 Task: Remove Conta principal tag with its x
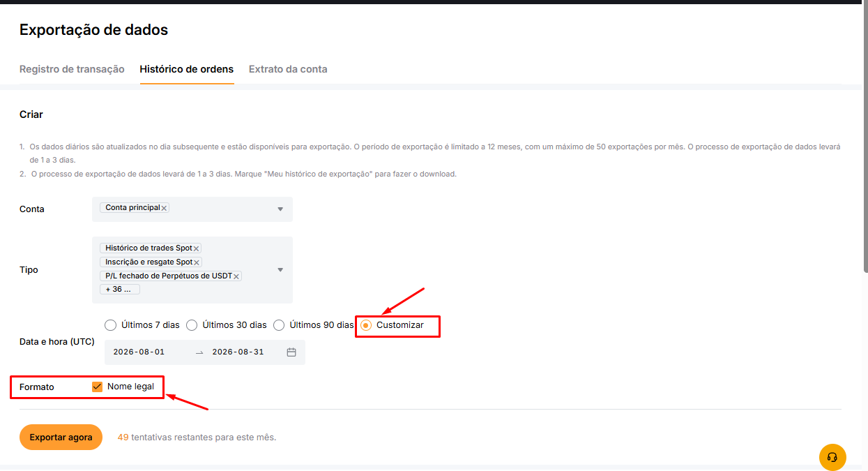[165, 208]
